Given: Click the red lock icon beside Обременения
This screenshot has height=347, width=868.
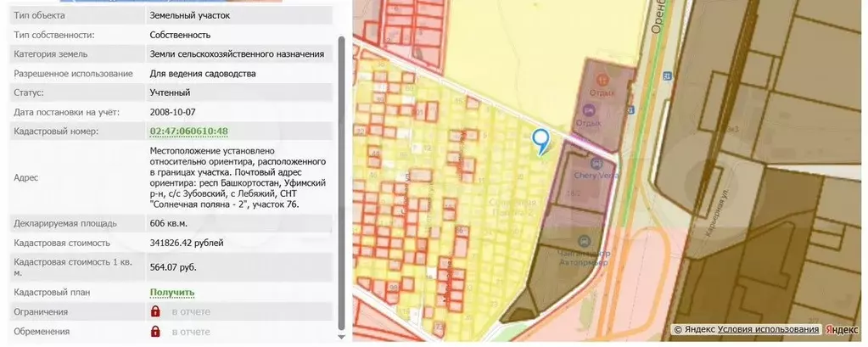Looking at the screenshot, I should click(155, 332).
